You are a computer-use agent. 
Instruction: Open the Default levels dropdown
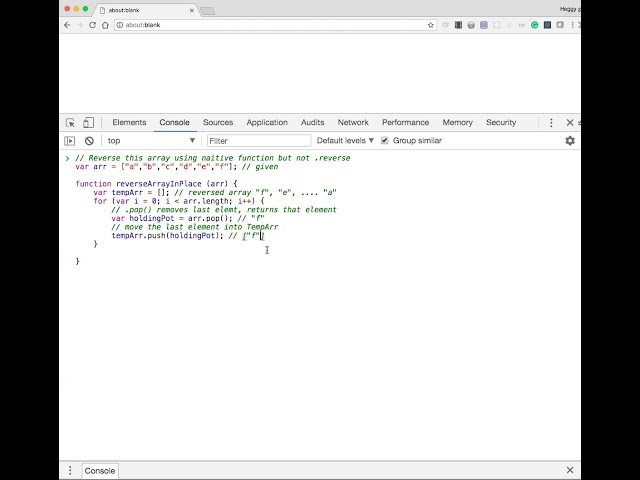tap(345, 141)
